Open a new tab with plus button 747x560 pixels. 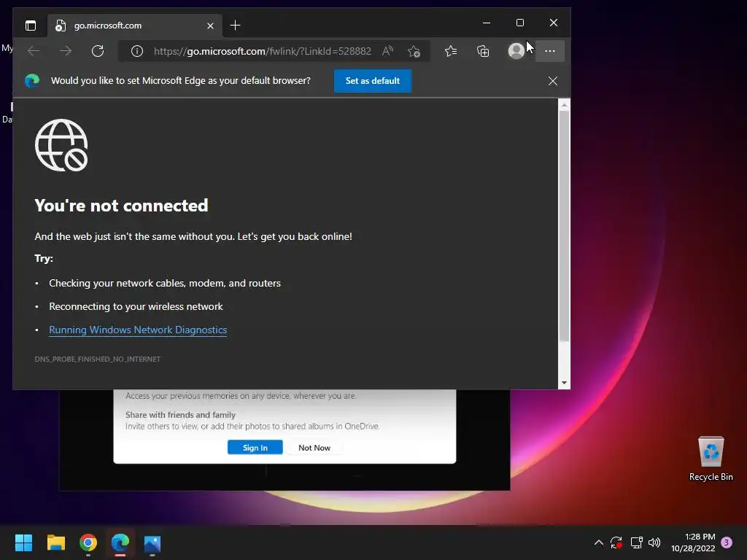tap(235, 26)
